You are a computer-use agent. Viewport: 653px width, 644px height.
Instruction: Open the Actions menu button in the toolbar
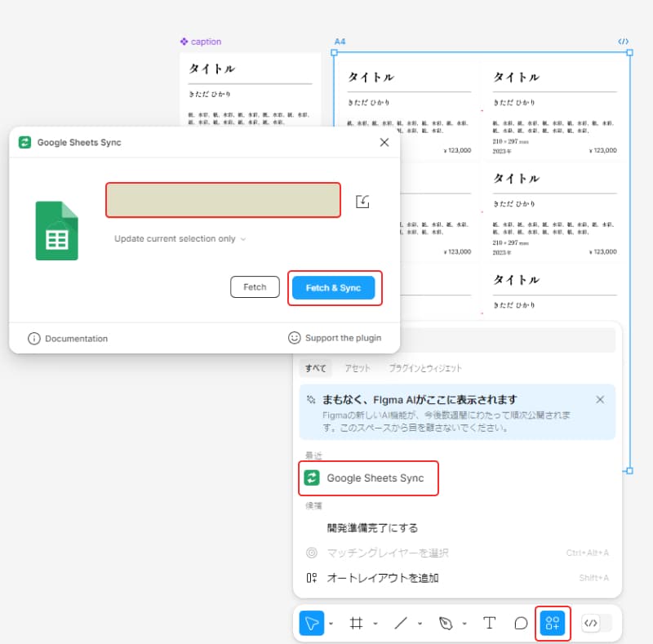click(x=553, y=623)
